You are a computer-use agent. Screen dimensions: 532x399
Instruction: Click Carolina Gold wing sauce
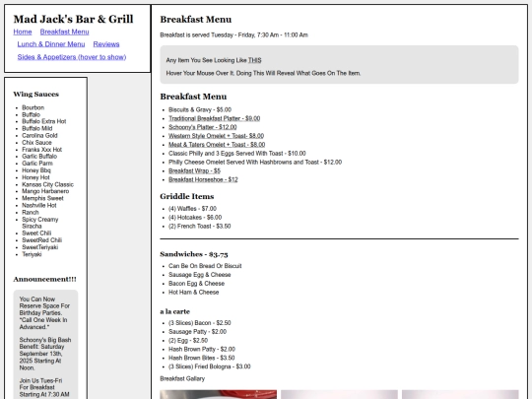[x=39, y=135]
